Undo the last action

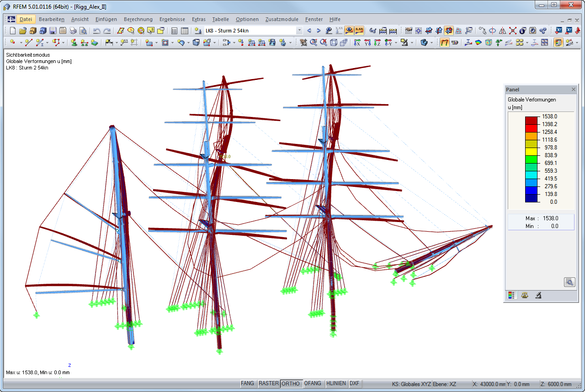coord(96,31)
